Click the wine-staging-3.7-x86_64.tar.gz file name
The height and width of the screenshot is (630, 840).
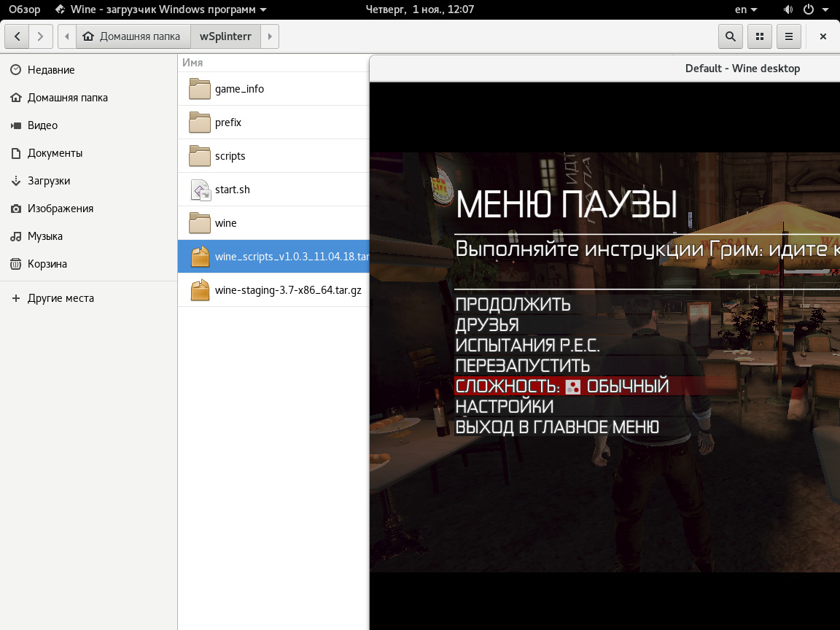tap(288, 290)
